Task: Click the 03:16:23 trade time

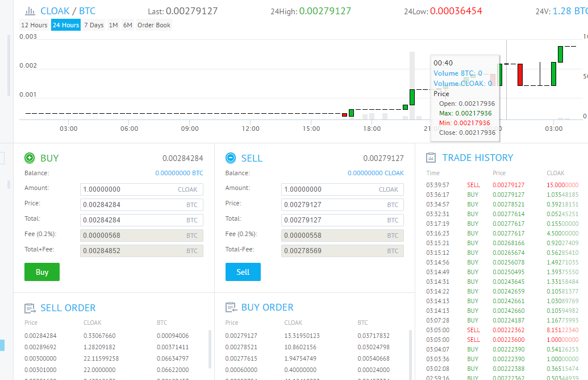Action: pos(437,233)
